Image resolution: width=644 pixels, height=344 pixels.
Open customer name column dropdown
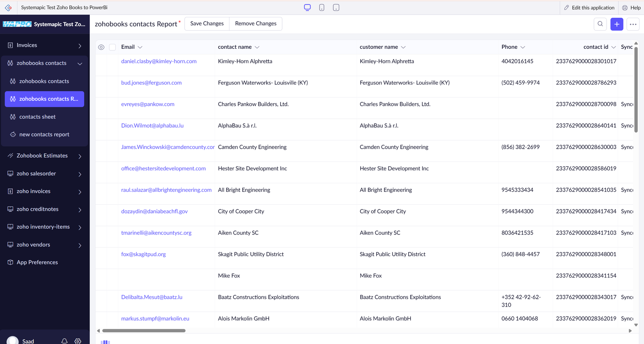403,47
